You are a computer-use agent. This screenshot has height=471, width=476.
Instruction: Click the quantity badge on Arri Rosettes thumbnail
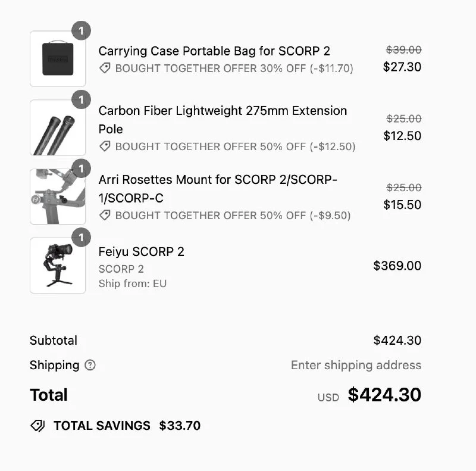81,168
